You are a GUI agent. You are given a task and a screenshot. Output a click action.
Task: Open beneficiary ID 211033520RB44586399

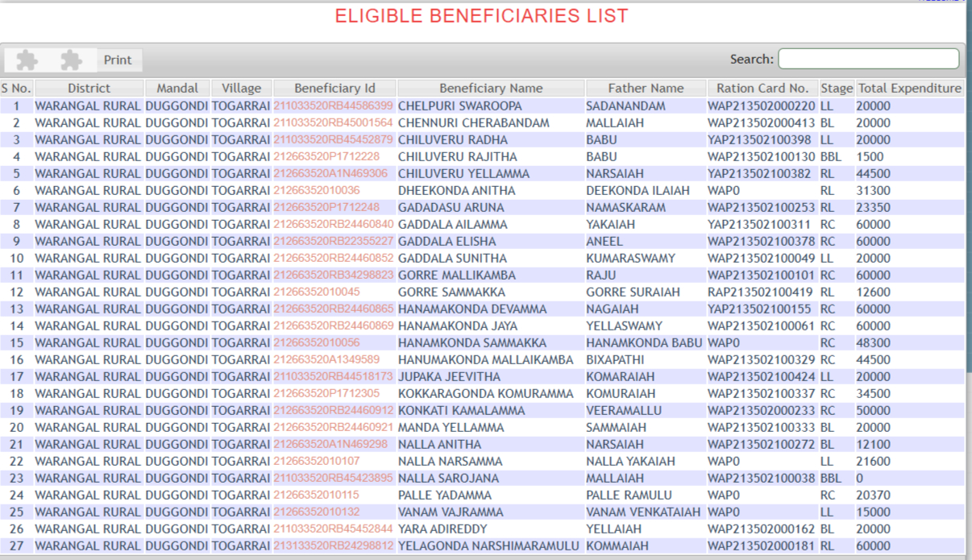(334, 106)
